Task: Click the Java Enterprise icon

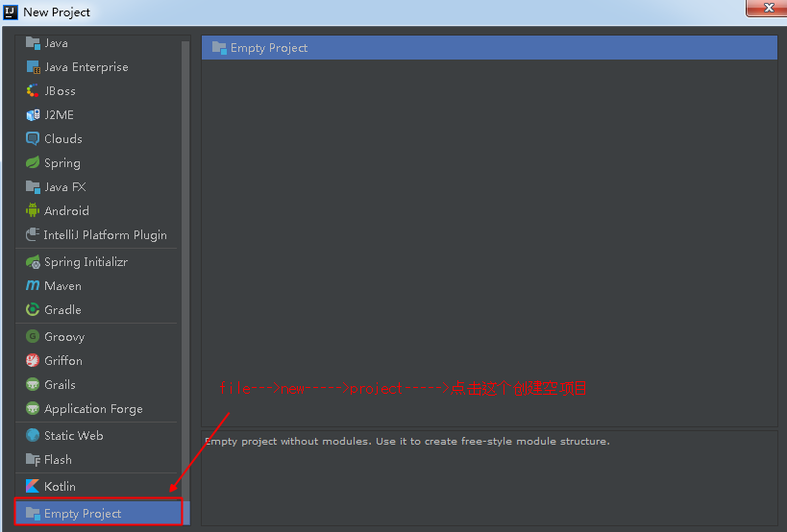Action: (x=33, y=67)
